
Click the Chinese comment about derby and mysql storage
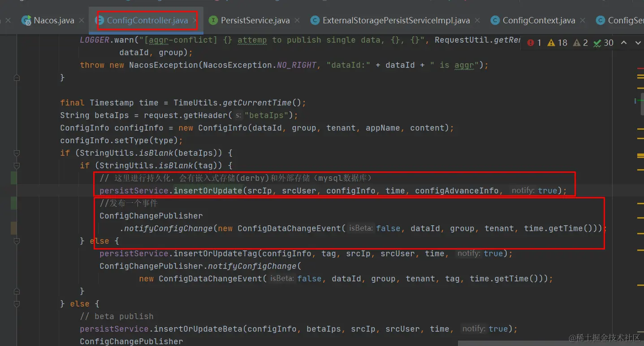coord(236,178)
